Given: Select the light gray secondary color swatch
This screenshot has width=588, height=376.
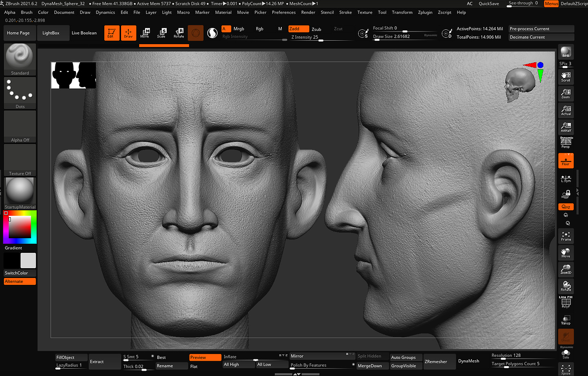Looking at the screenshot, I should [28, 261].
